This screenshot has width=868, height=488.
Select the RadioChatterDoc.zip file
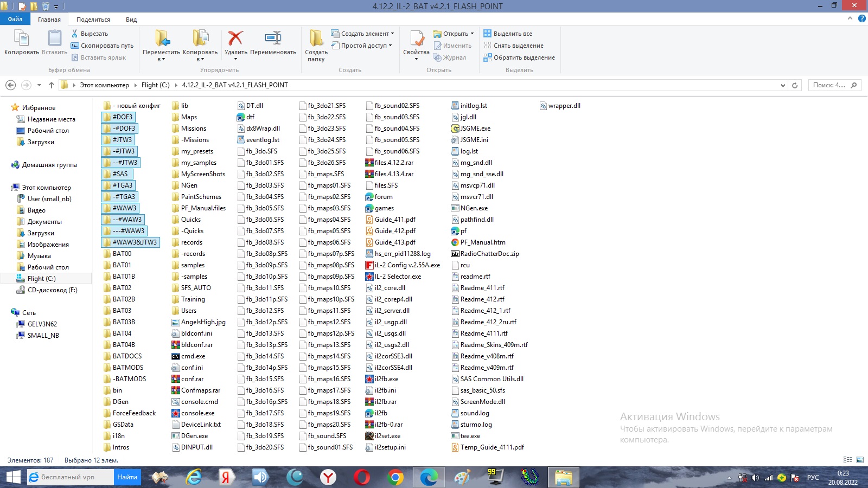coord(485,254)
